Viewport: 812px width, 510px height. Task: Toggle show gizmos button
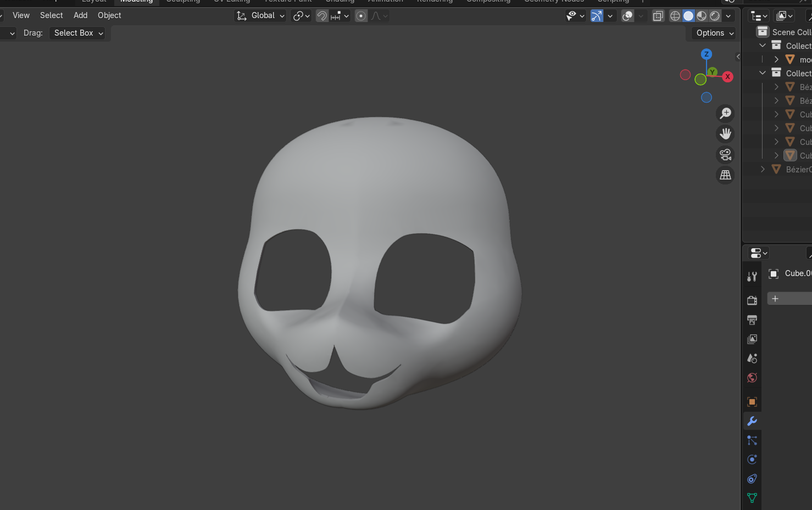(597, 16)
